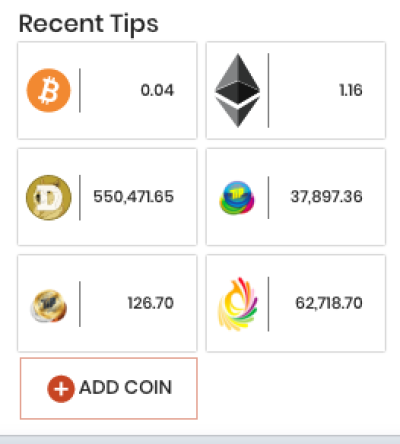Select the 126.70 tip amount
Screen dimensions: 400x444
pos(151,303)
